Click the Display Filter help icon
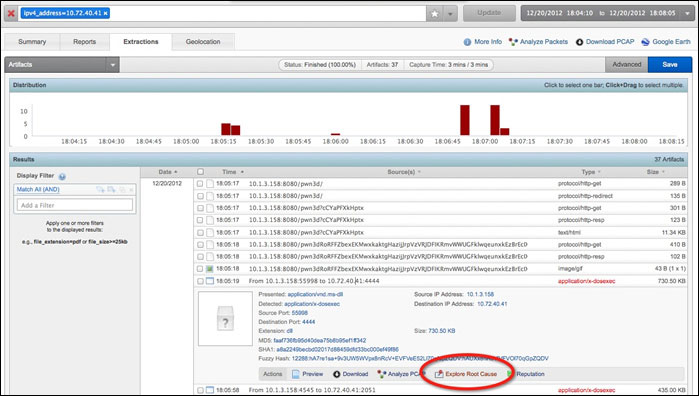 [x=62, y=177]
